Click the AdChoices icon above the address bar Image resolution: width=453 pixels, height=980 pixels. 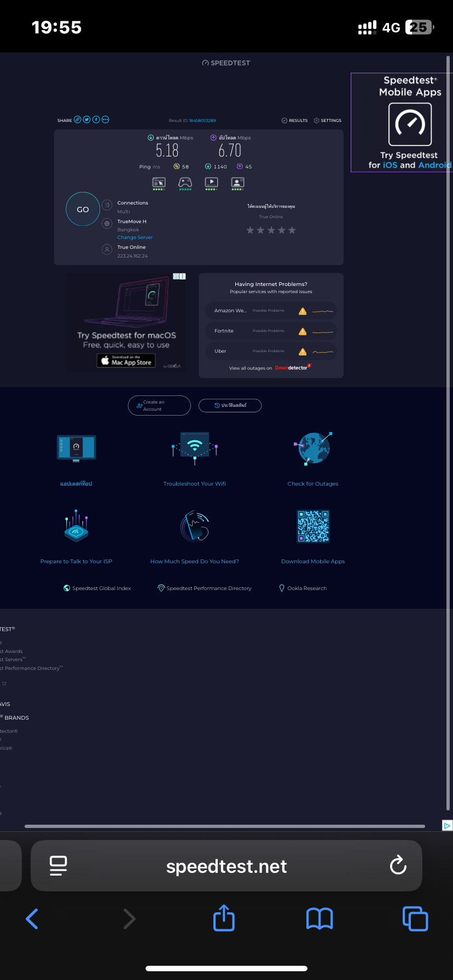pos(447,826)
